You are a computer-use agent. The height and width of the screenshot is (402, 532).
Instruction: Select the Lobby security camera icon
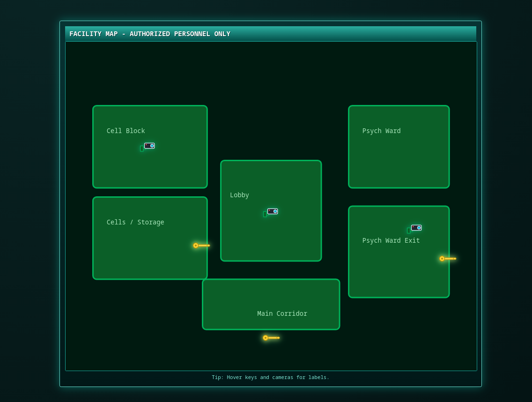(x=272, y=212)
